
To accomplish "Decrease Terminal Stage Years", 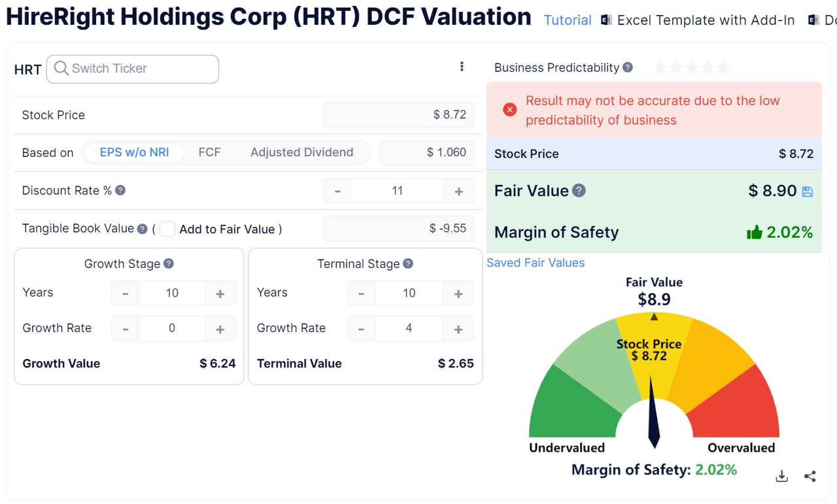I will tap(361, 294).
